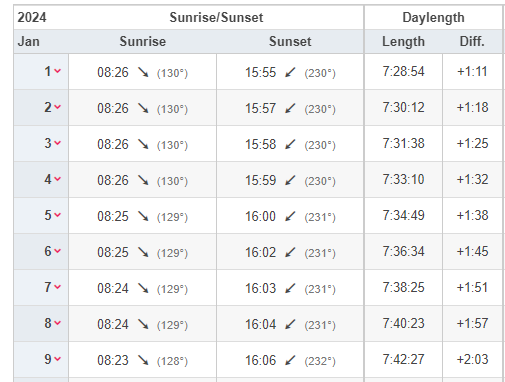This screenshot has width=505, height=382.
Task: Click the Sunset column header
Action: (290, 41)
